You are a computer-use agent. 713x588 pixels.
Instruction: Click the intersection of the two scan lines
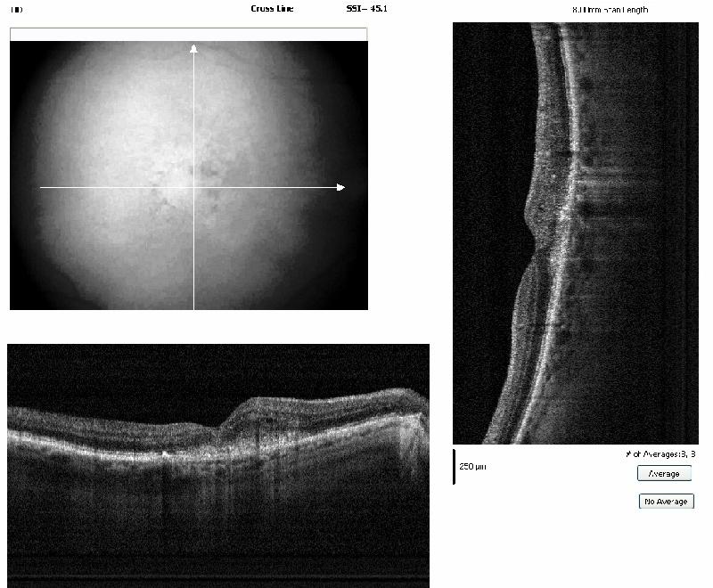point(193,187)
